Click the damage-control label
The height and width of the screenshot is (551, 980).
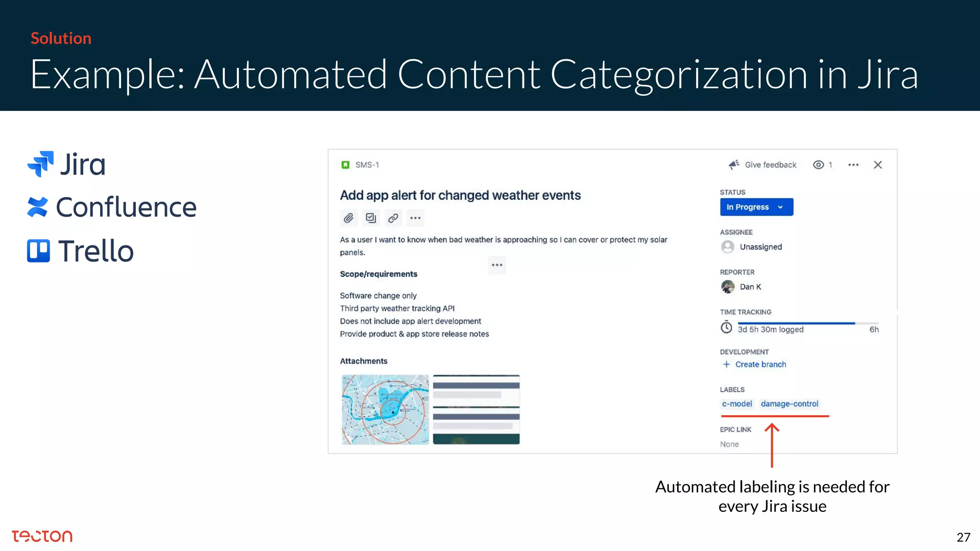coord(790,404)
